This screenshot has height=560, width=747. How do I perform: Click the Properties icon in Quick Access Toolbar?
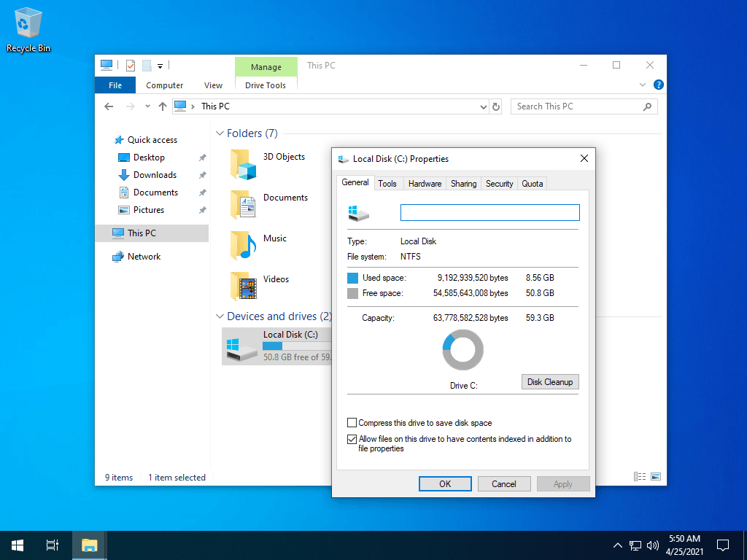click(x=130, y=65)
